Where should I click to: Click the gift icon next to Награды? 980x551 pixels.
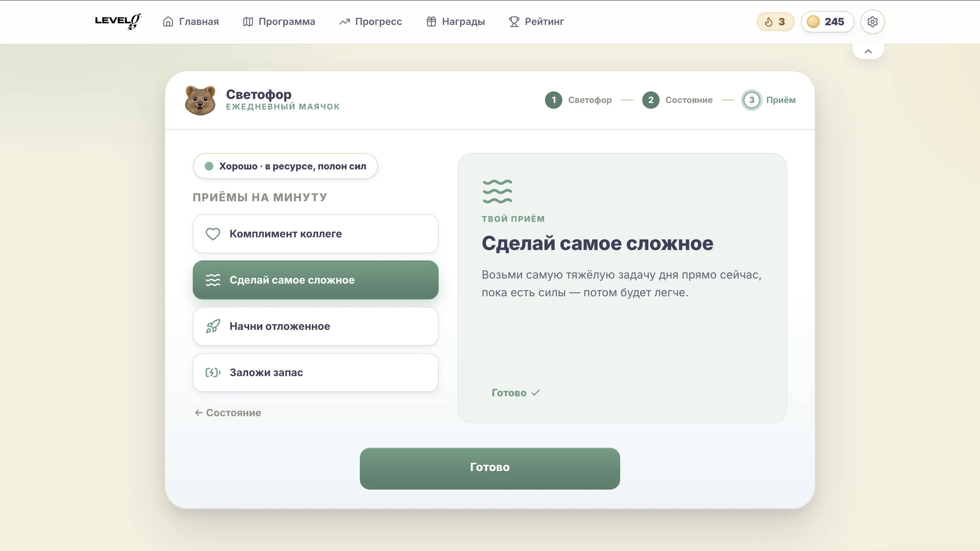point(431,22)
